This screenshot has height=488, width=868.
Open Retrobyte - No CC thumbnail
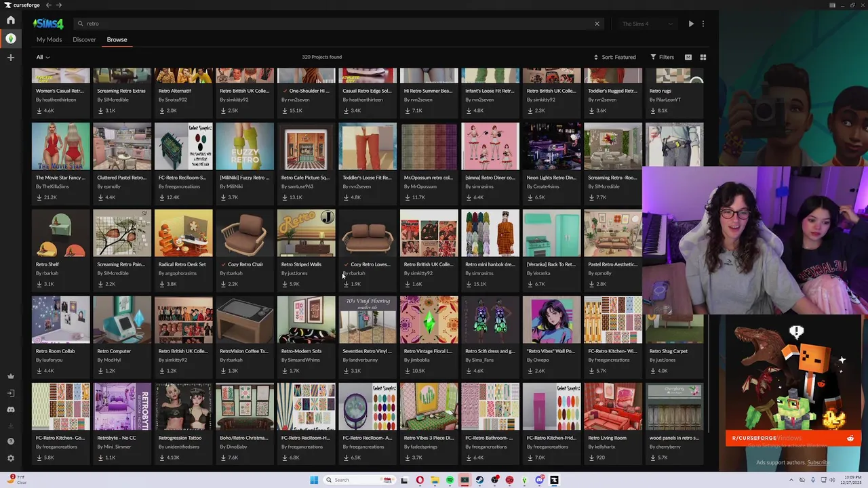click(122, 406)
